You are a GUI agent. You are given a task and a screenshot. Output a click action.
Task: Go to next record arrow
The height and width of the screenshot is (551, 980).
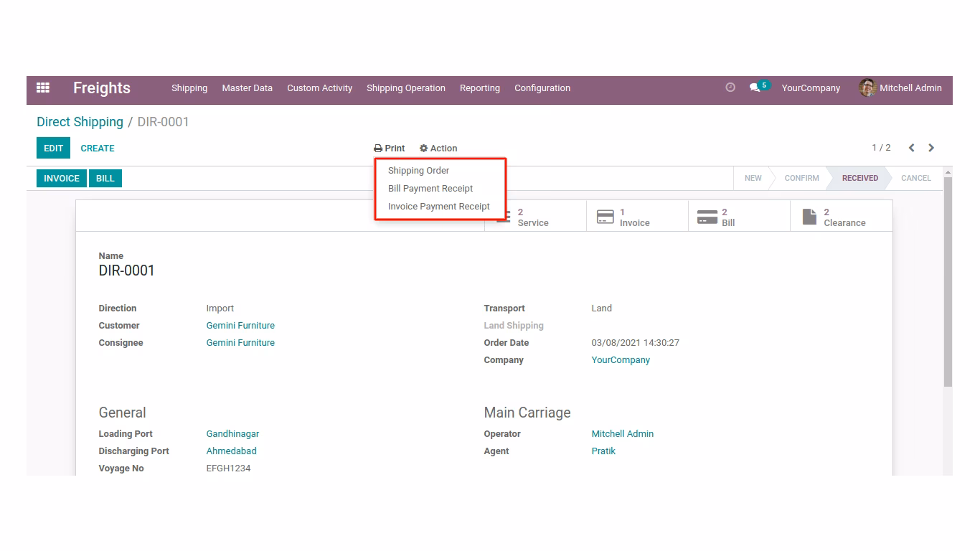click(x=931, y=148)
